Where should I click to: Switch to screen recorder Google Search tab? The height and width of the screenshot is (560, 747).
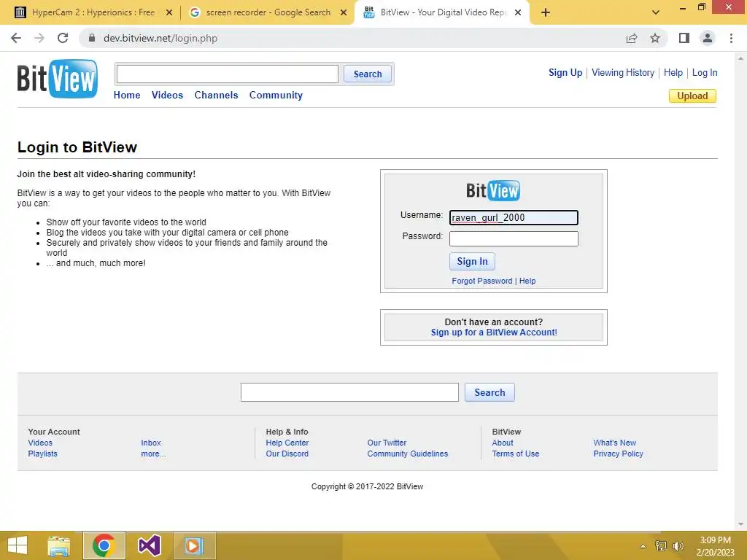pos(267,13)
